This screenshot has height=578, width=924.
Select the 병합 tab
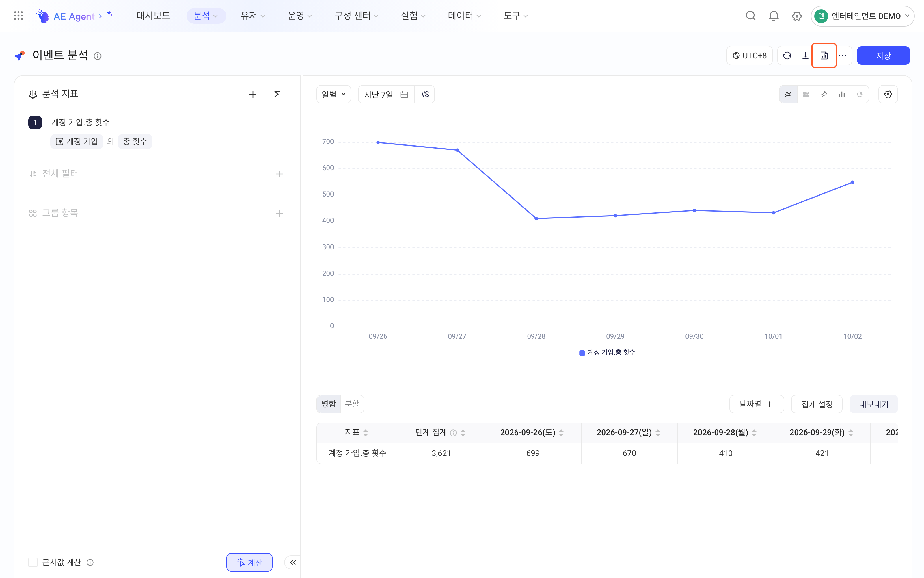tap(328, 404)
